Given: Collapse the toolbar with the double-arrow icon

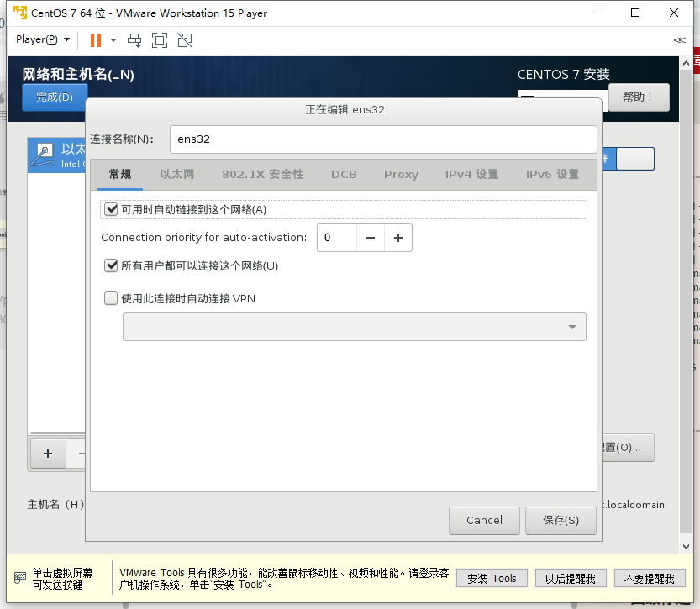Looking at the screenshot, I should pos(679,39).
